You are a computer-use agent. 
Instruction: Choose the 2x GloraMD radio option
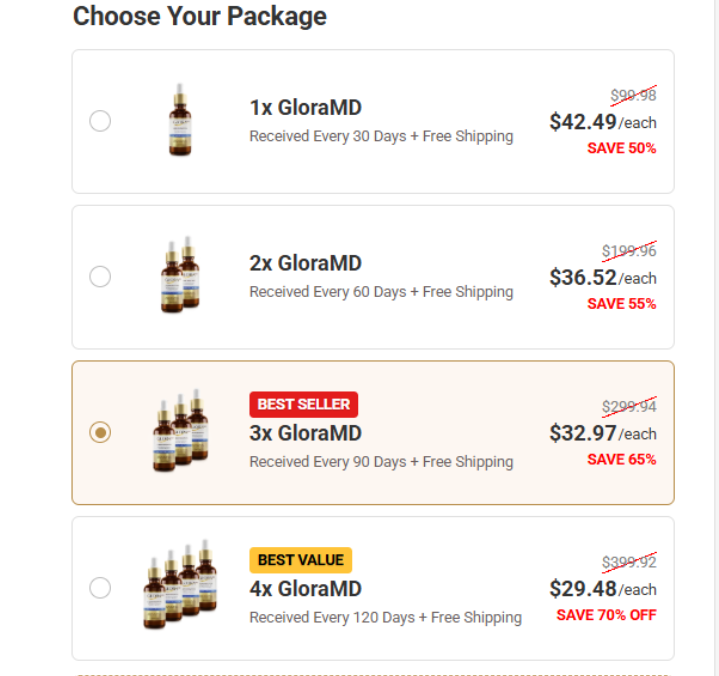[100, 276]
